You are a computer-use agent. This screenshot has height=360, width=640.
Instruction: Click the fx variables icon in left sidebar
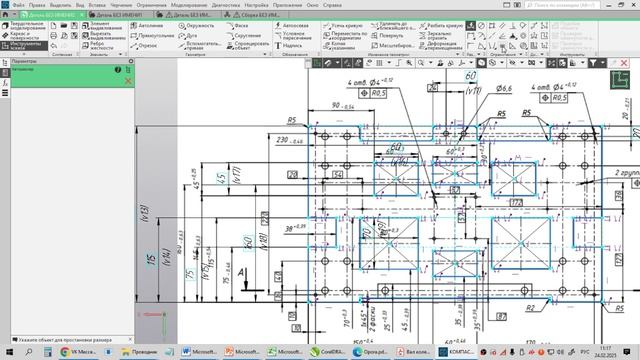[5, 83]
